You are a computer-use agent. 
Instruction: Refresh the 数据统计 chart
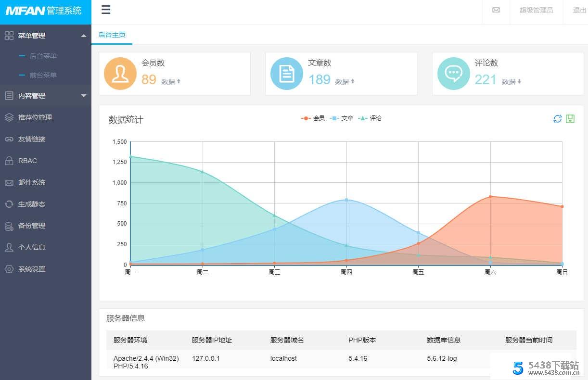tap(558, 118)
